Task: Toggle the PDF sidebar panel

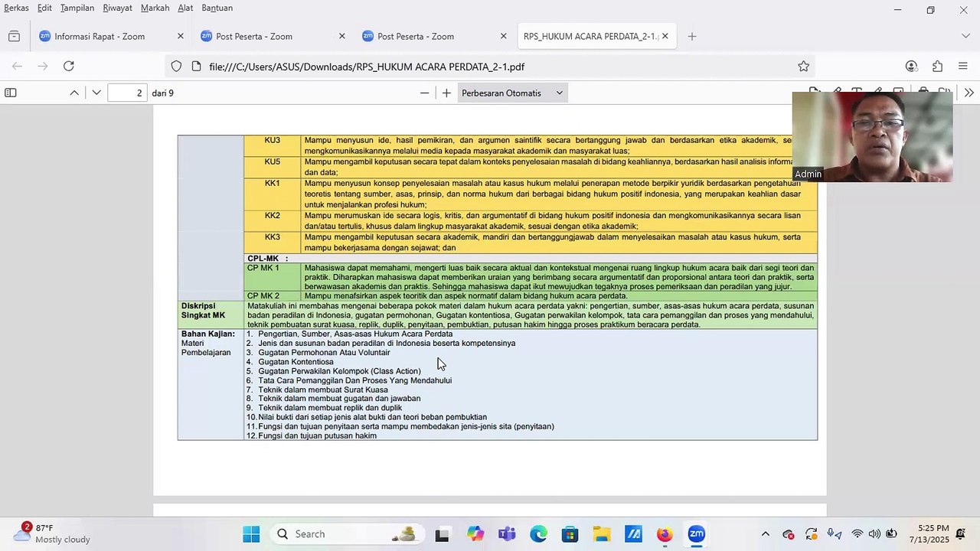Action: [x=11, y=93]
